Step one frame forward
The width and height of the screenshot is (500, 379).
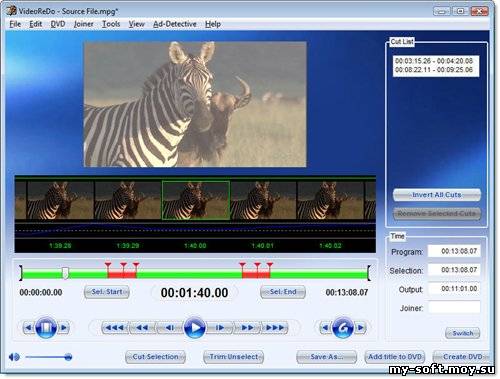(219, 328)
